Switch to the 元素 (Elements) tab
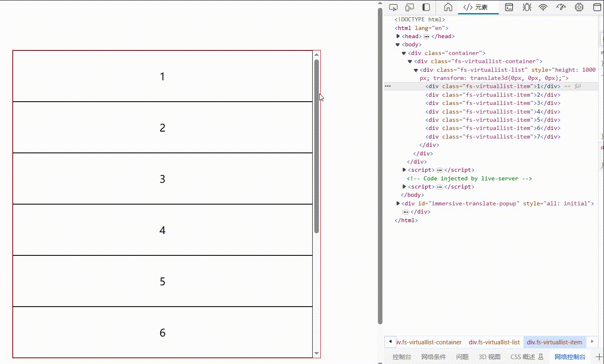 click(x=478, y=7)
